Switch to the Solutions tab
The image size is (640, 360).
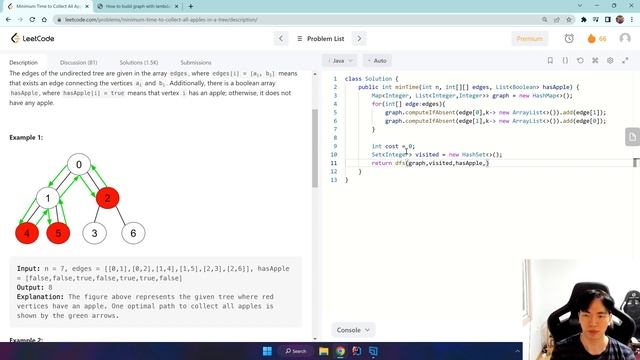[x=139, y=62]
